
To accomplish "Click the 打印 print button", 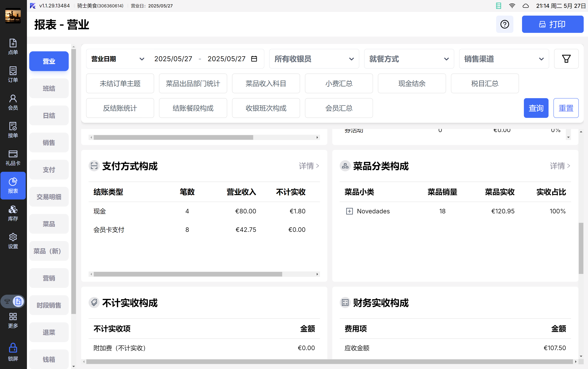I will coord(553,24).
